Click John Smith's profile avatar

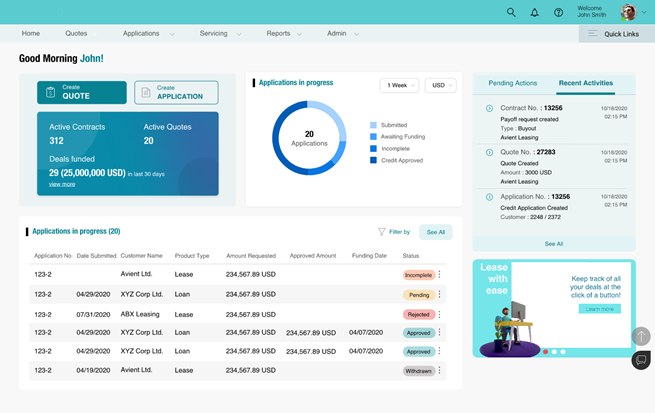[x=628, y=12]
